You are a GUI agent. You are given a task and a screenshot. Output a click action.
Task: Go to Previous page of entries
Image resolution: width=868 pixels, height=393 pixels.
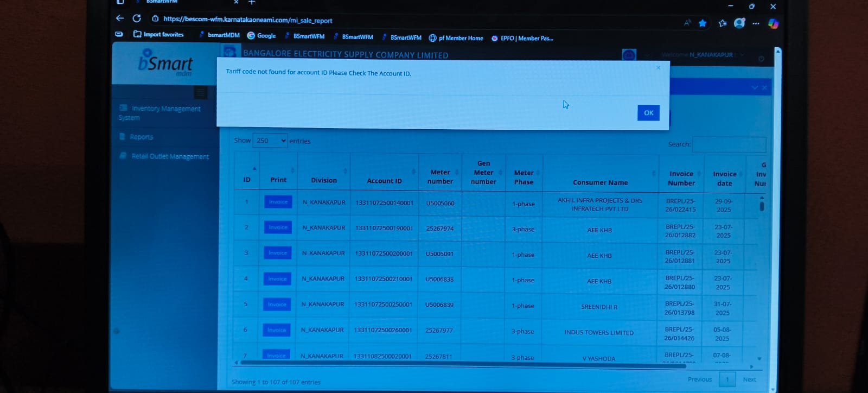coord(699,379)
